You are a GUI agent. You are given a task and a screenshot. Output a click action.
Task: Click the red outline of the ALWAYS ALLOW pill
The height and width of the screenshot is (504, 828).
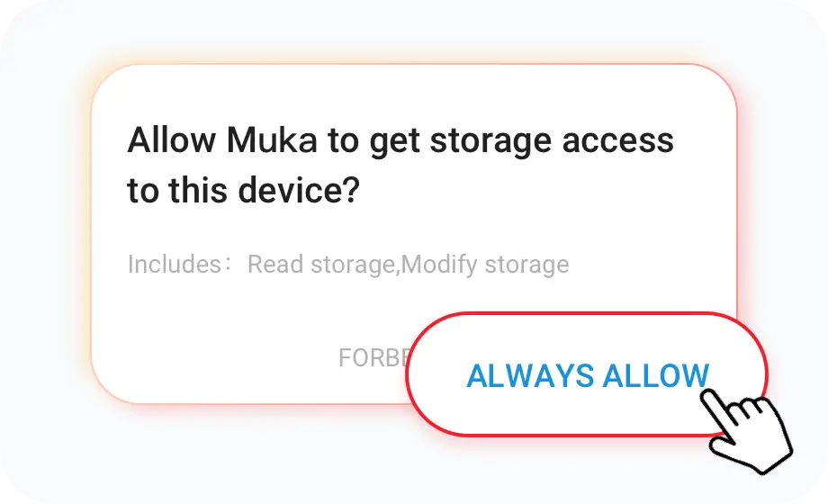[x=587, y=315]
